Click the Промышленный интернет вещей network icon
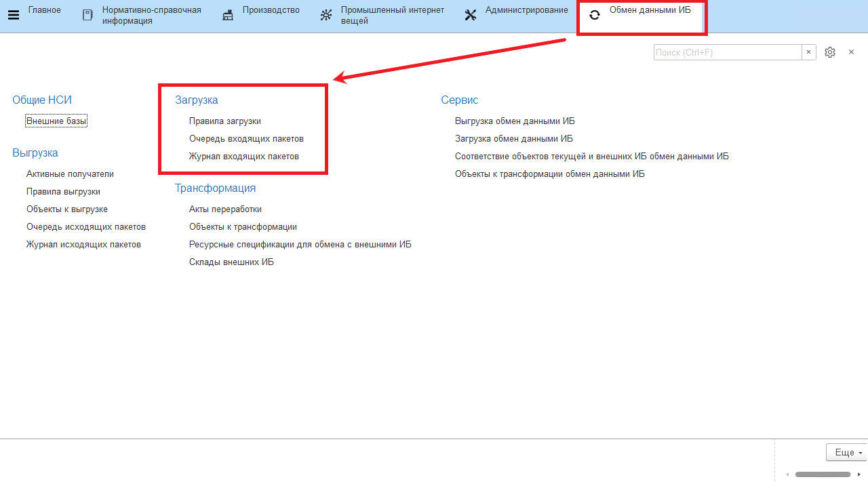This screenshot has width=868, height=488. pos(326,16)
